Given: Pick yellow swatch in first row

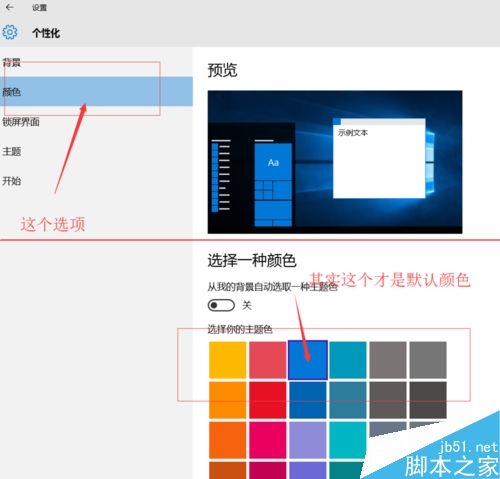Looking at the screenshot, I should 228,360.
